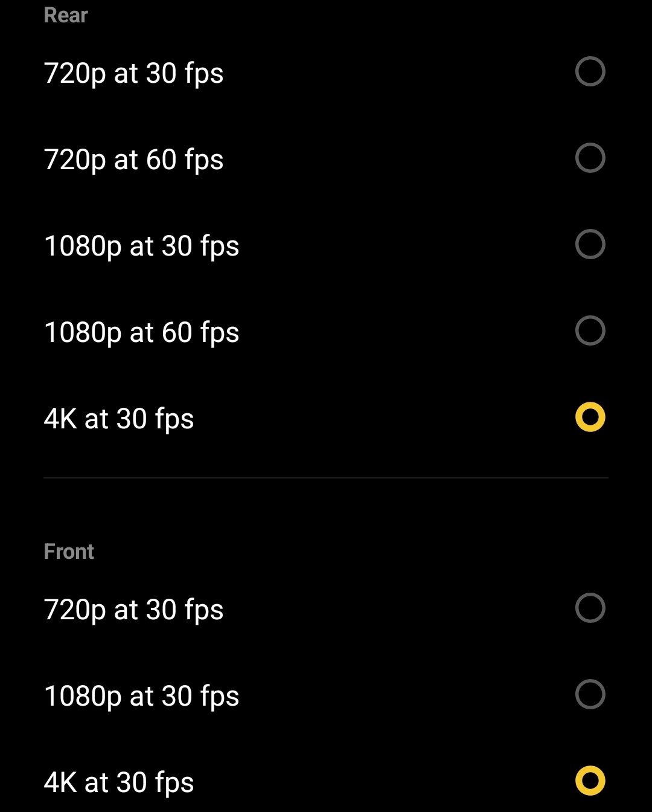Screen dimensions: 652x812
Task: Tap the selected Front 4K radio button
Action: [x=590, y=781]
